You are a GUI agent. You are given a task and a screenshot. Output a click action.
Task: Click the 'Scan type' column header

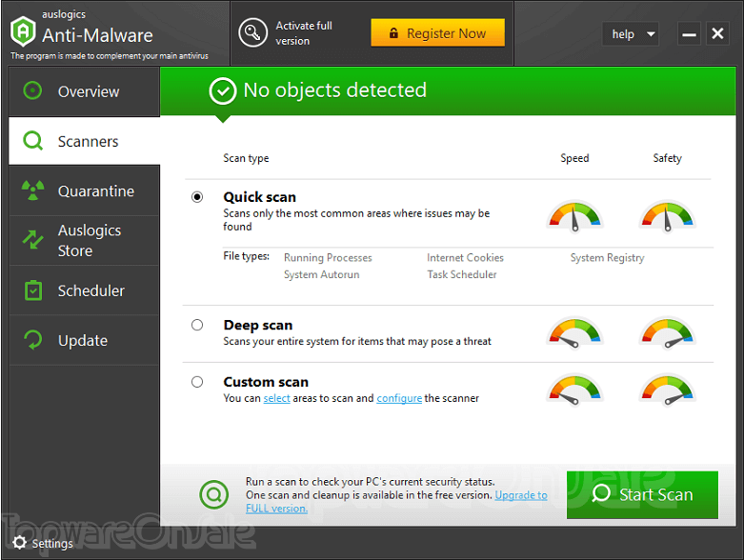tap(246, 158)
